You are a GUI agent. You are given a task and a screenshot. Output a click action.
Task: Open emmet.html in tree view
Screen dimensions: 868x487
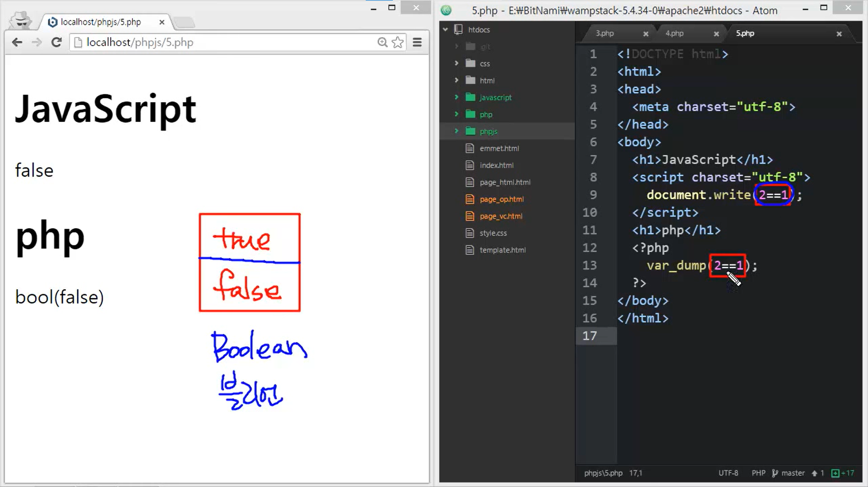499,148
